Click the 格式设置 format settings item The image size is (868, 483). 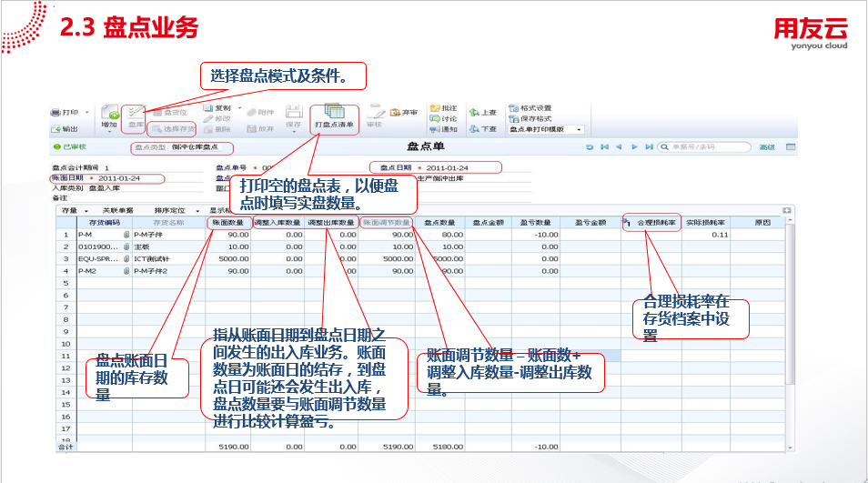(530, 108)
